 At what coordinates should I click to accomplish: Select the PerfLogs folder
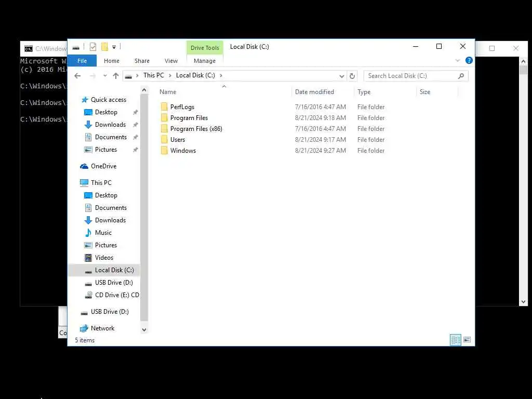(x=182, y=107)
